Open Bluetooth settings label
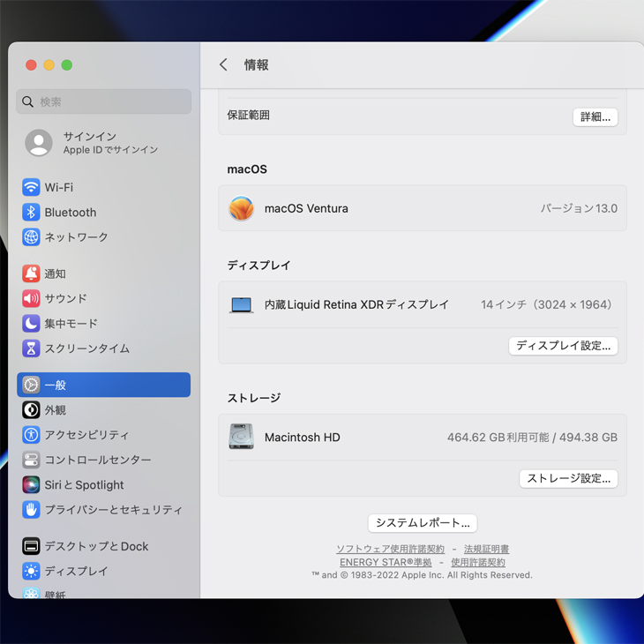 71,213
